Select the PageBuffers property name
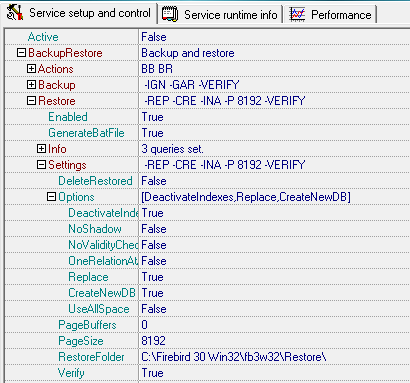Image resolution: width=410 pixels, height=383 pixels. point(87,325)
